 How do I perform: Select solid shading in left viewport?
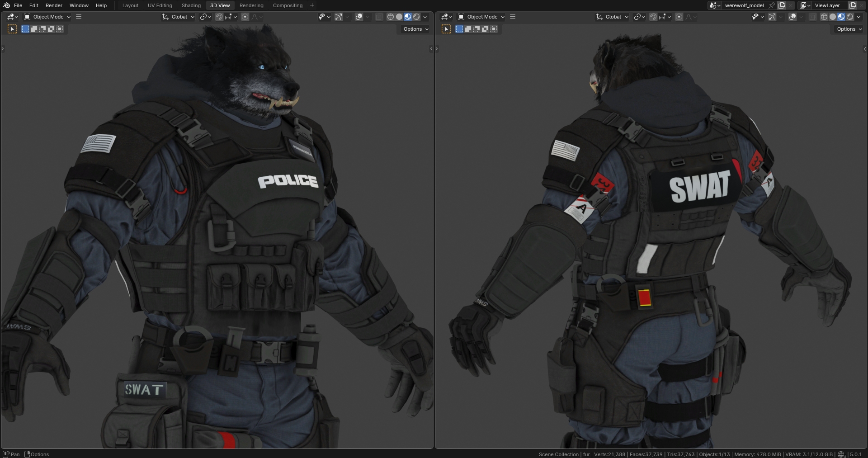(x=399, y=17)
